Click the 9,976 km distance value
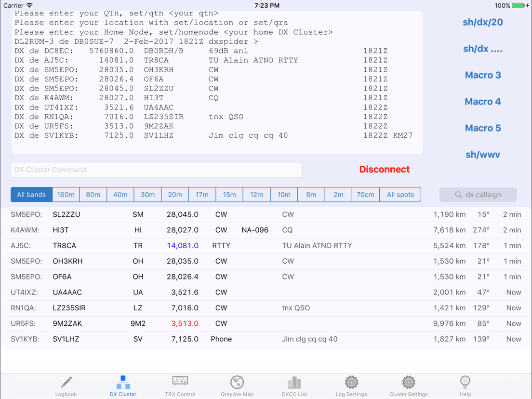This screenshot has height=399, width=532. [x=449, y=324]
